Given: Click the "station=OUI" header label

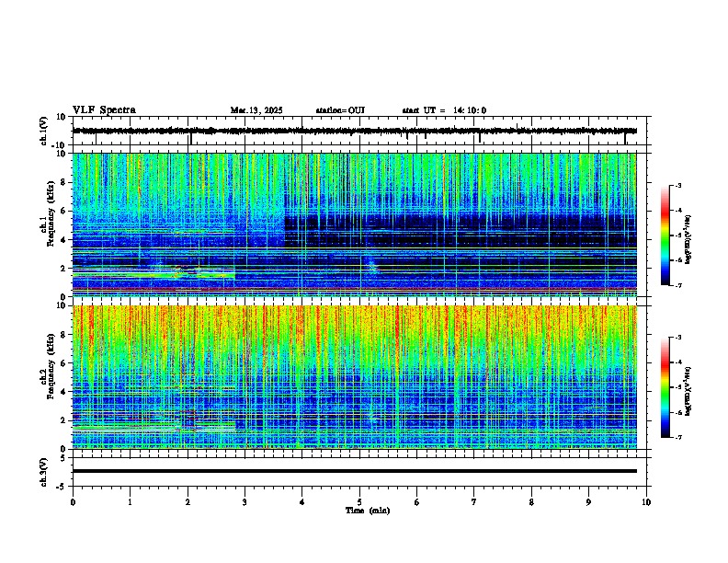Looking at the screenshot, I should pos(340,110).
